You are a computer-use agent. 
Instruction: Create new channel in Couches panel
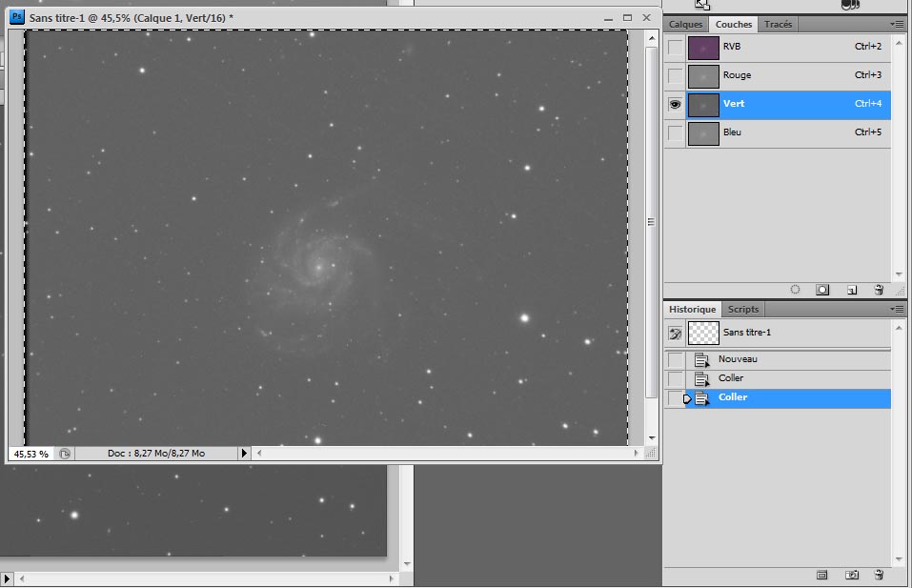tap(851, 290)
